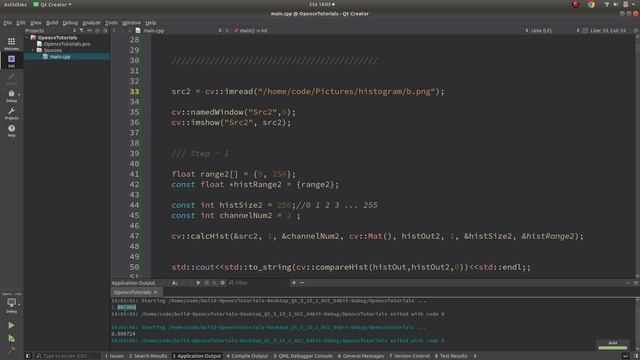Open the Analyze menu
Image resolution: width=640 pixels, height=360 pixels.
[91, 23]
